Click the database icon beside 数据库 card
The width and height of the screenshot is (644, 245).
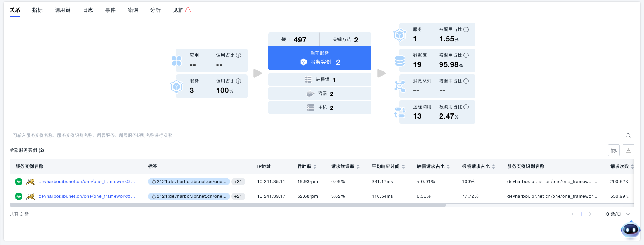pos(400,61)
